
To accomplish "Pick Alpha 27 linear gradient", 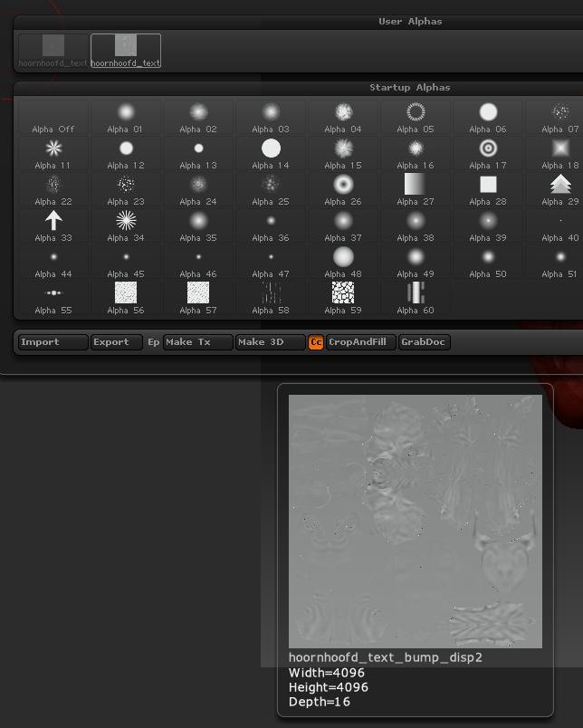I will click(x=416, y=190).
